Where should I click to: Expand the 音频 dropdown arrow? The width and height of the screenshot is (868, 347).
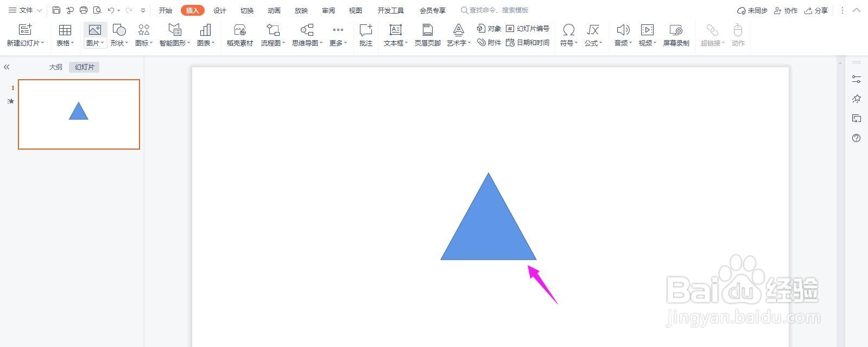(630, 43)
